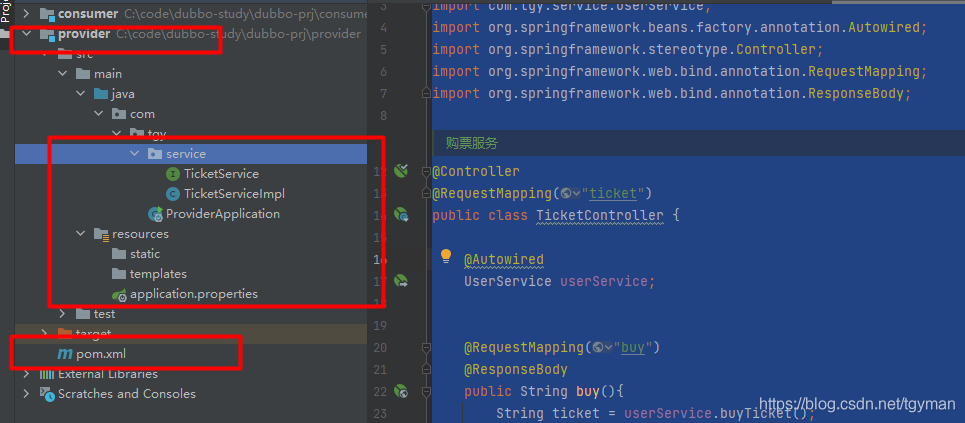Fold the method at @RequestMapping("buy") line
This screenshot has width=965, height=423.
pyautogui.click(x=425, y=347)
